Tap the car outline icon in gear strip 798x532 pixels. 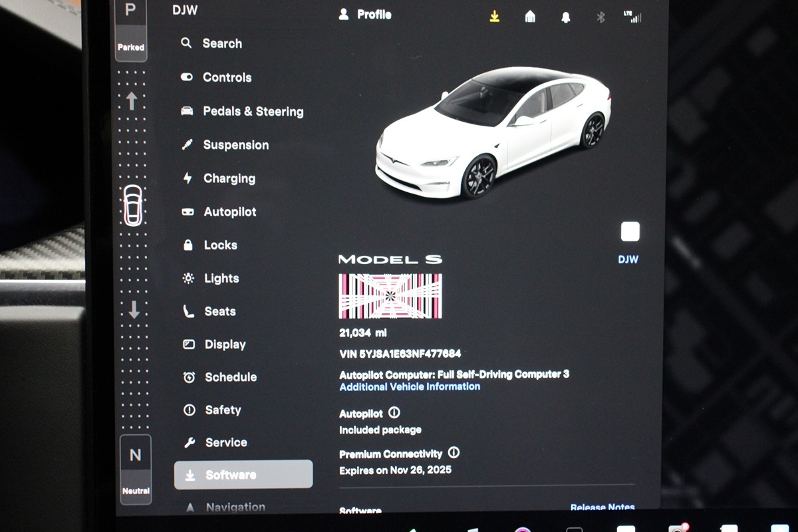[133, 205]
